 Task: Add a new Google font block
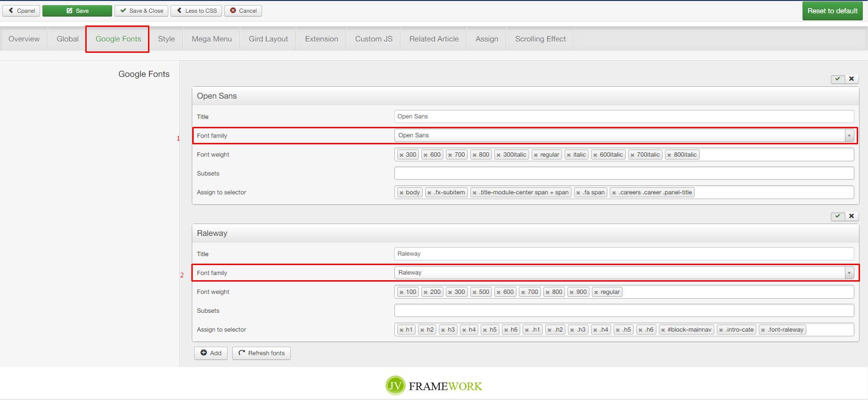coord(211,353)
